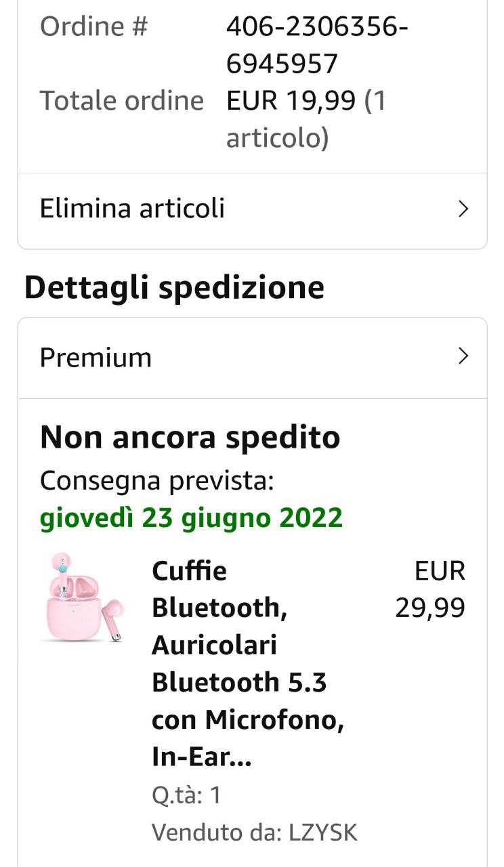Tap the Non ancora spedito status heading
This screenshot has height=867, width=504.
point(190,438)
